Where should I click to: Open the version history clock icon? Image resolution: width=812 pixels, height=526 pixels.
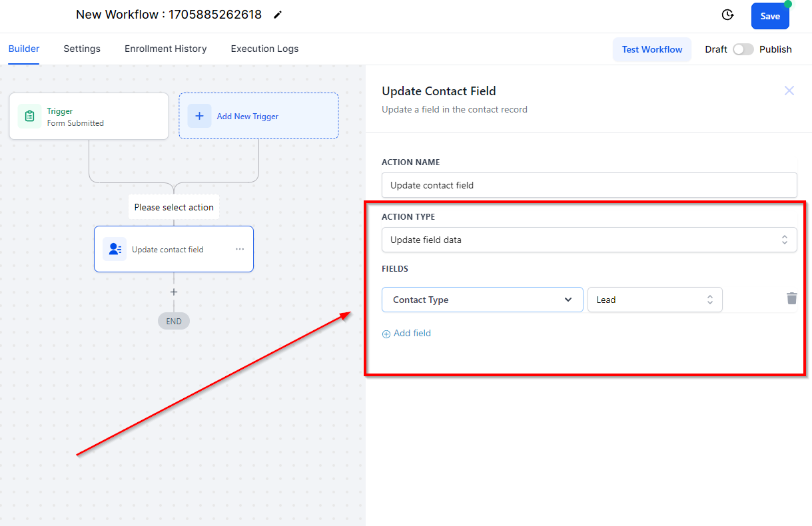pyautogui.click(x=728, y=15)
